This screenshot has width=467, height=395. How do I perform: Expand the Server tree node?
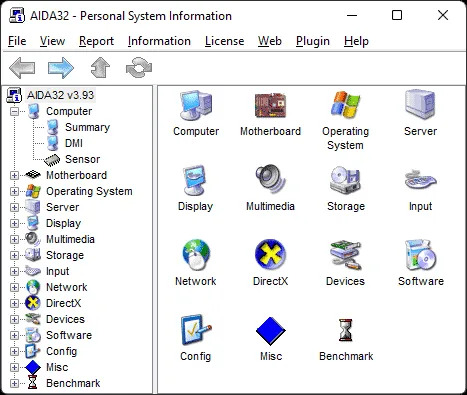pyautogui.click(x=14, y=207)
